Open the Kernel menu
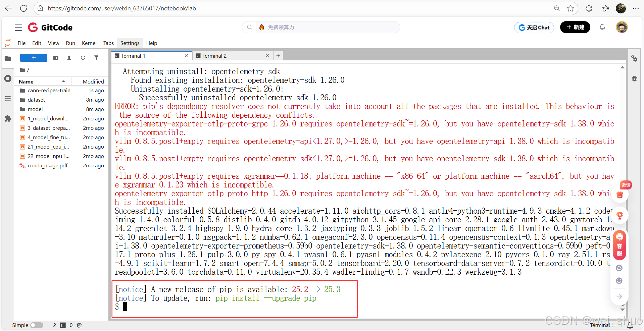The width and height of the screenshot is (644, 331). pyautogui.click(x=89, y=43)
